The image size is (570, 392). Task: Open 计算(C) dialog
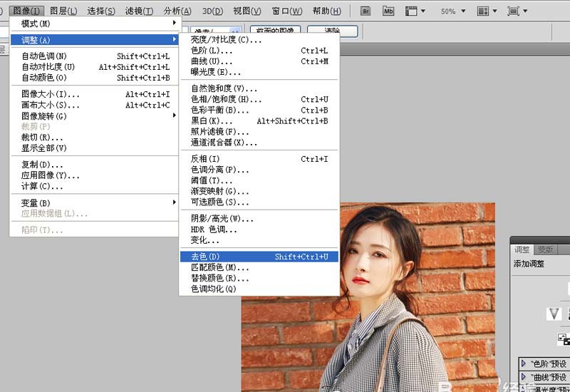94,186
